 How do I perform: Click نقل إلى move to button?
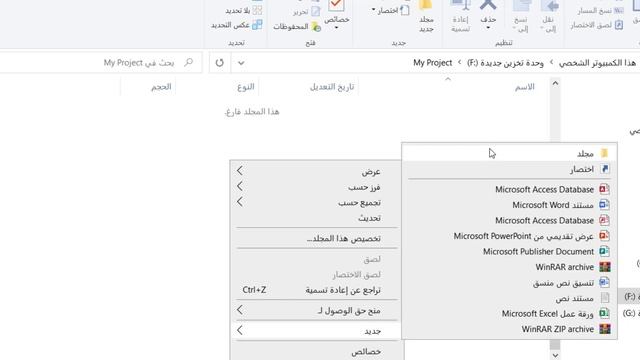click(x=549, y=16)
